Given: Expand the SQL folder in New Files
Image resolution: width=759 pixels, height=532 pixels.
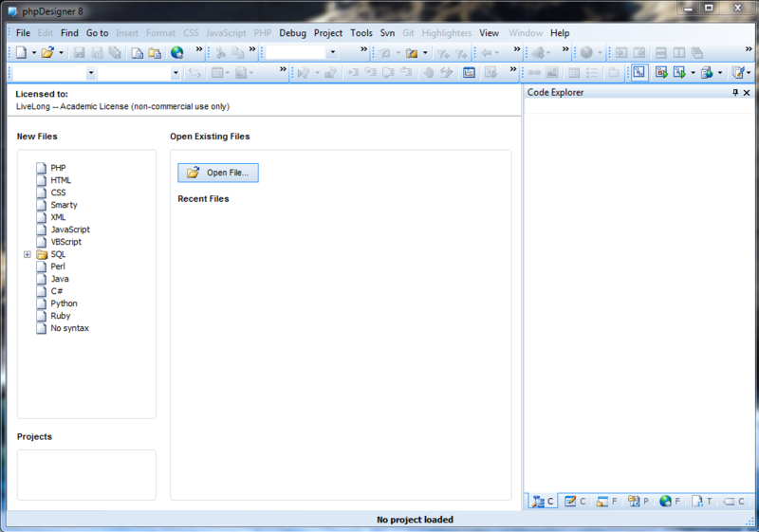Looking at the screenshot, I should tap(28, 254).
